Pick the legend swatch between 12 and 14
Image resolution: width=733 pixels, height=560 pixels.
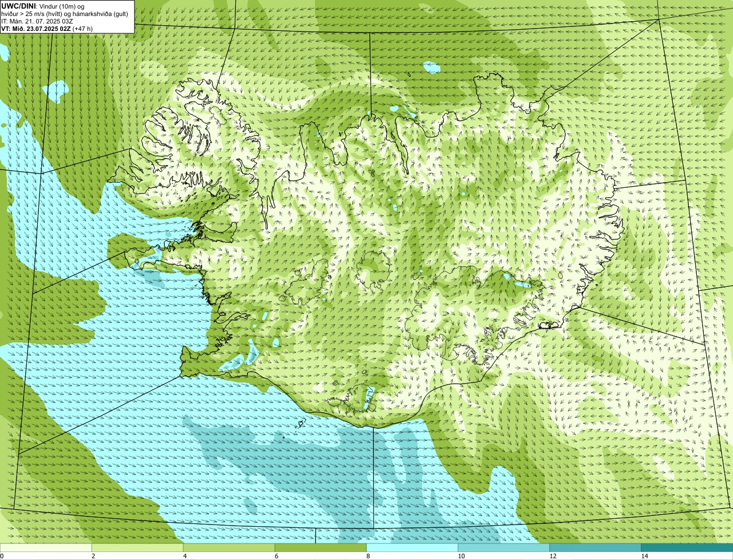596,548
